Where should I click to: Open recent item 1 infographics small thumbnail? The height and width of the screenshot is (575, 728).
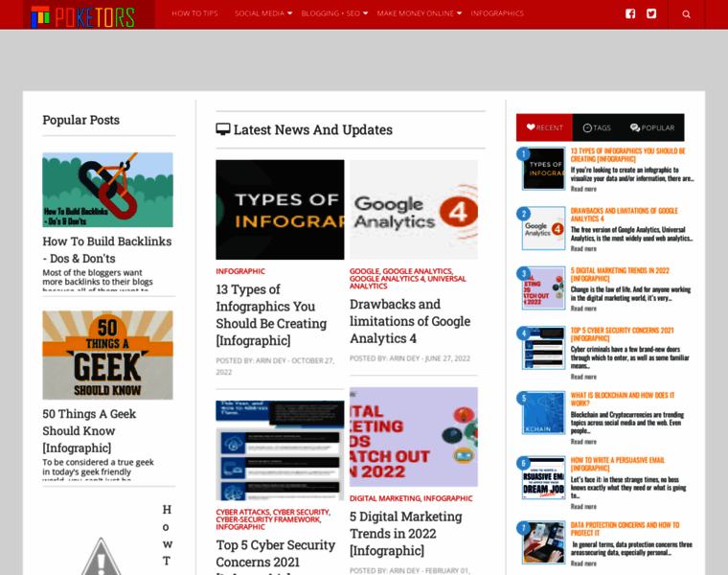click(544, 169)
